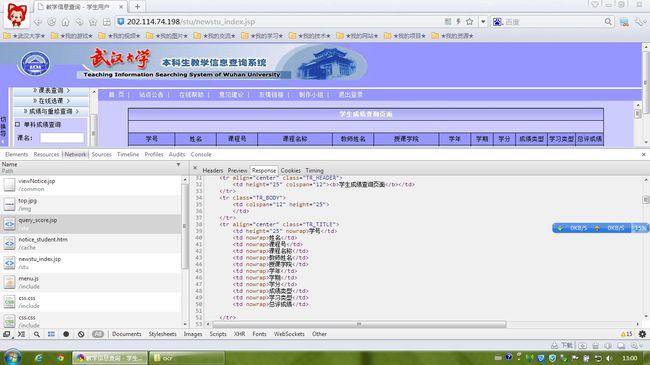Click the response pane horizontal scrollbar
Viewport: 650px width, 365px height.
click(359, 324)
